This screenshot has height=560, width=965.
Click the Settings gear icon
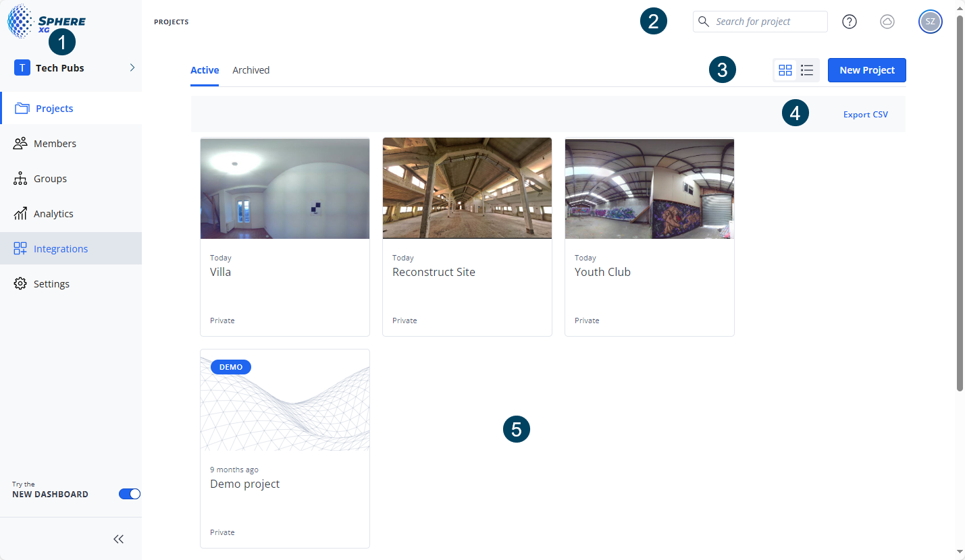tap(21, 284)
